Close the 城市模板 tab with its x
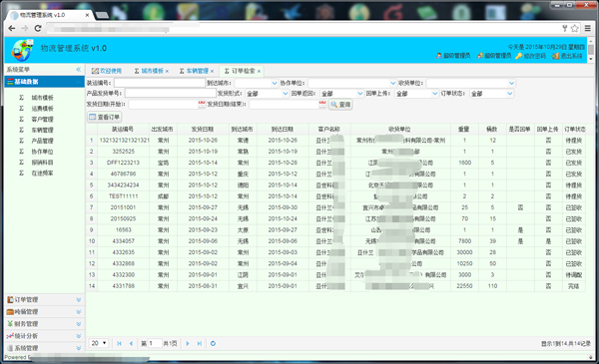This screenshot has height=364, width=599. click(167, 72)
